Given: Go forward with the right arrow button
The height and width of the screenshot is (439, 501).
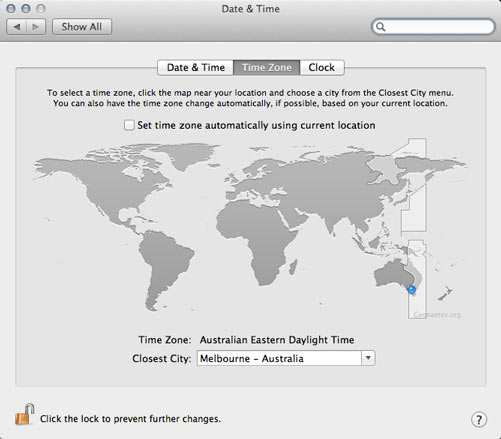Looking at the screenshot, I should click(x=36, y=26).
